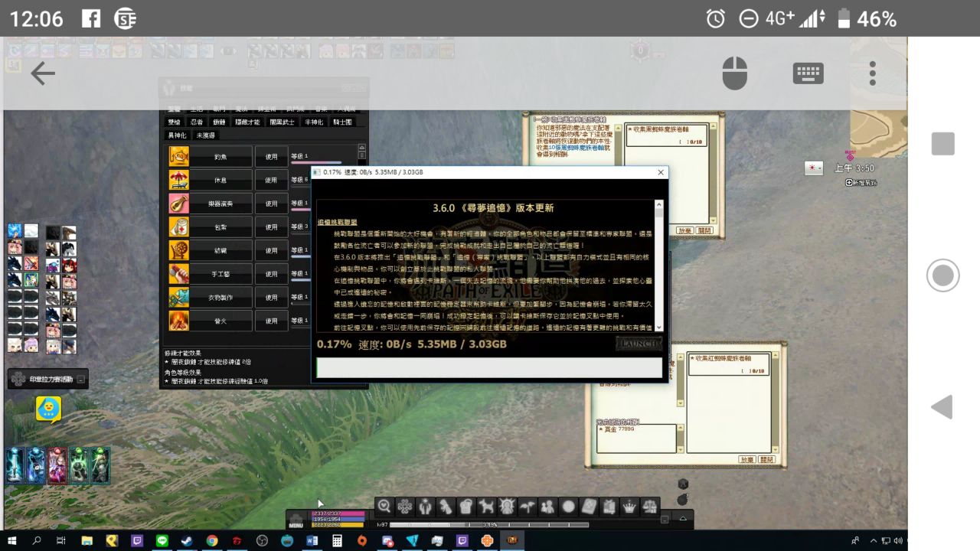Click the patch notes scrollbar up arrow
Viewport: 980px width, 551px height.
point(658,204)
